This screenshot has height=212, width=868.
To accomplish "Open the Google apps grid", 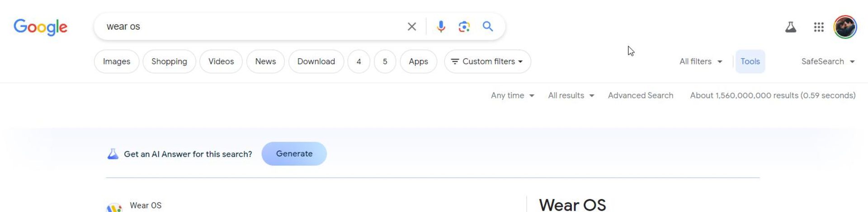I will click(x=818, y=27).
